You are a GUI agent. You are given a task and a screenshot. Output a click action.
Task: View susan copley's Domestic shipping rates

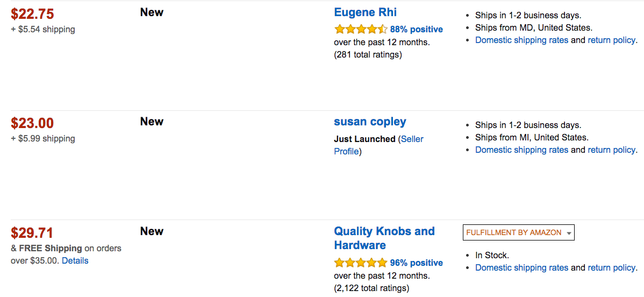521,150
